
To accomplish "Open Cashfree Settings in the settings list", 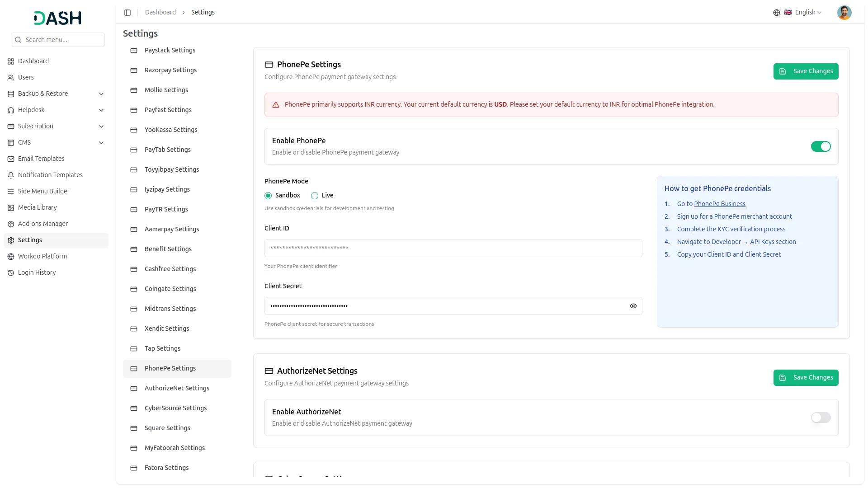I will point(177,269).
